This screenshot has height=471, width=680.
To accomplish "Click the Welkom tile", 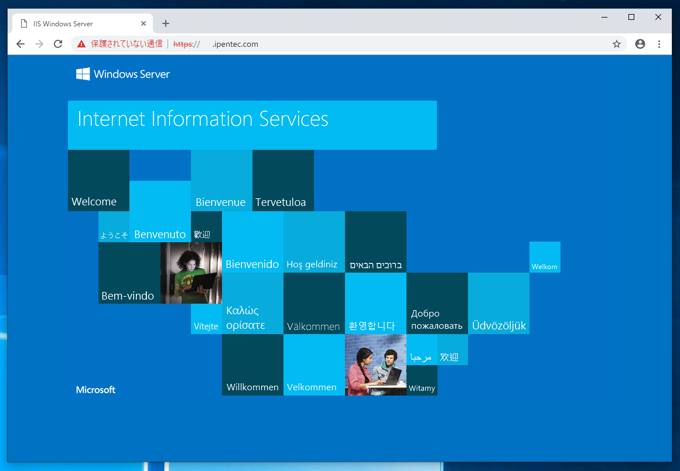I will (545, 257).
